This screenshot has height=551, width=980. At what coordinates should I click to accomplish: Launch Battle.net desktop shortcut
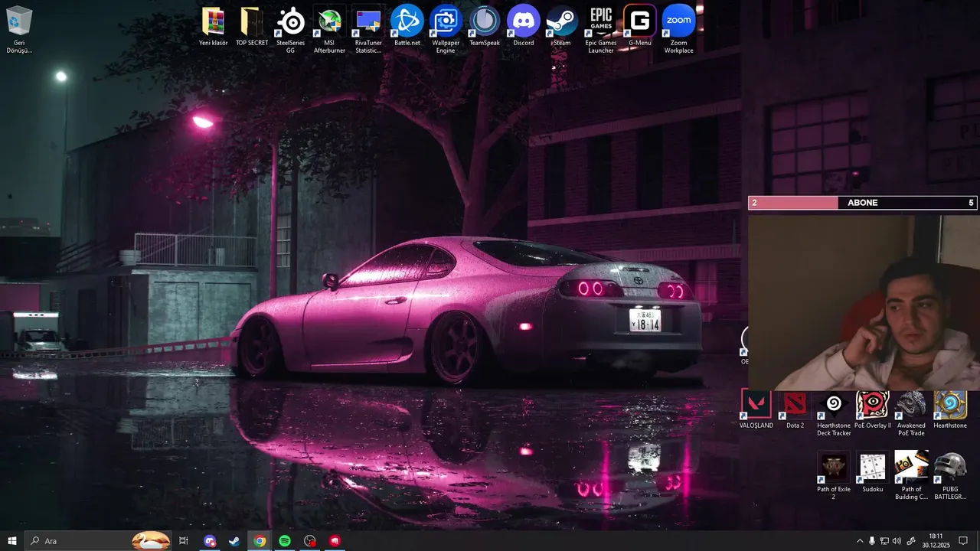[407, 27]
